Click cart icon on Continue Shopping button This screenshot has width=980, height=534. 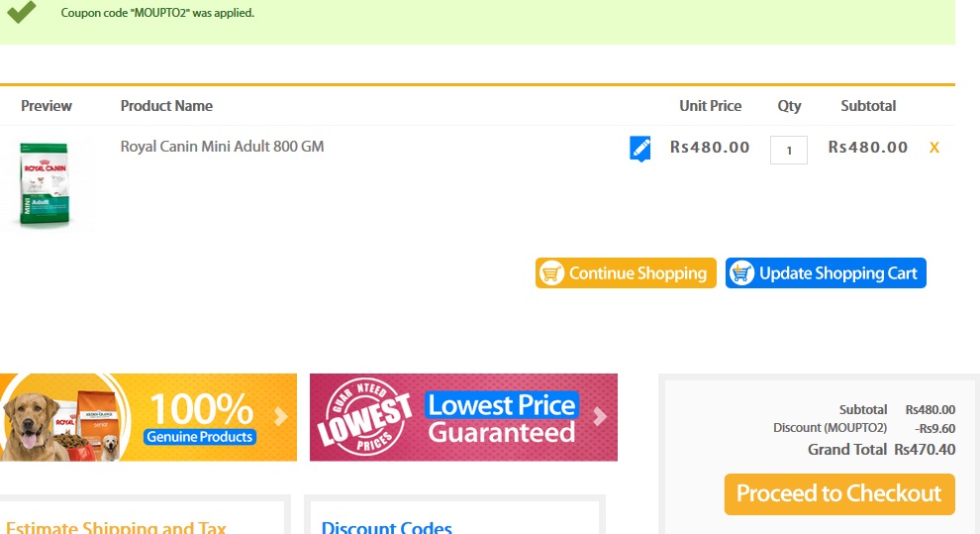(x=552, y=273)
